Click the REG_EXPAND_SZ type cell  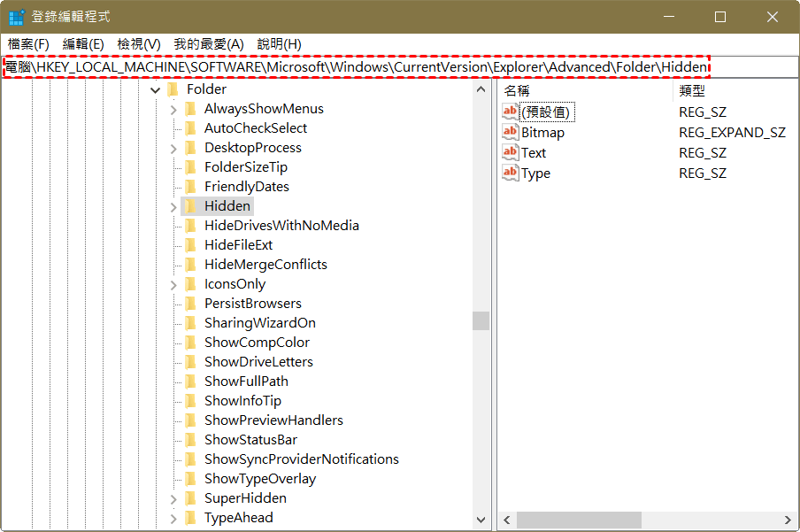pyautogui.click(x=732, y=133)
